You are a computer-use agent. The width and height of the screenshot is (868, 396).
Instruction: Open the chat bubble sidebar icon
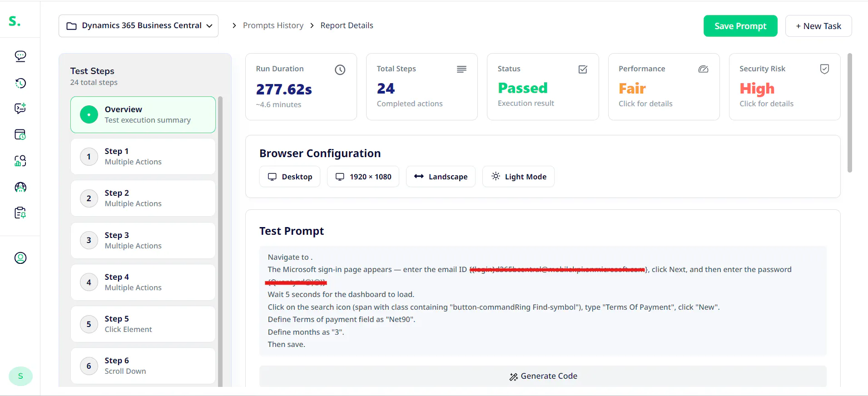tap(20, 56)
